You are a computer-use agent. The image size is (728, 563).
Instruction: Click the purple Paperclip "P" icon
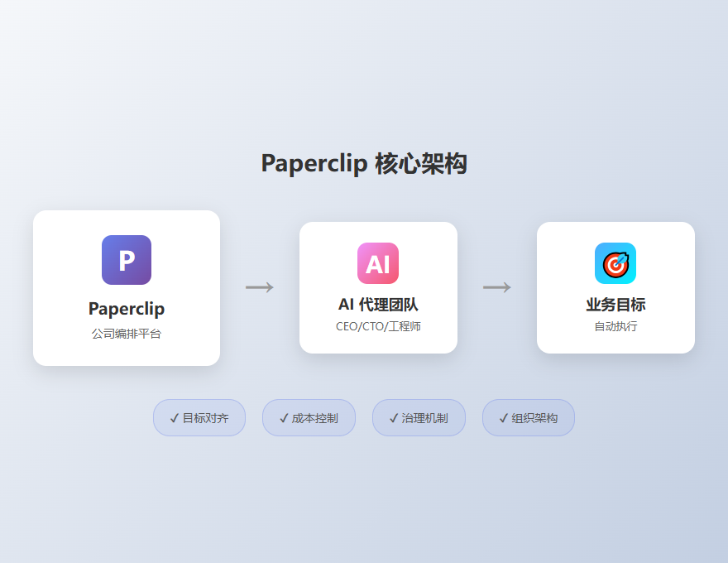126,259
